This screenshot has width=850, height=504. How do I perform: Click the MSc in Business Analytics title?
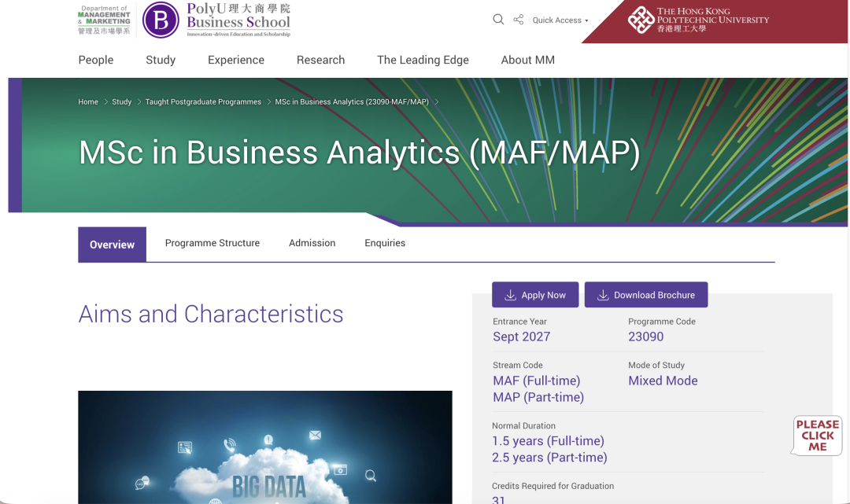point(360,153)
